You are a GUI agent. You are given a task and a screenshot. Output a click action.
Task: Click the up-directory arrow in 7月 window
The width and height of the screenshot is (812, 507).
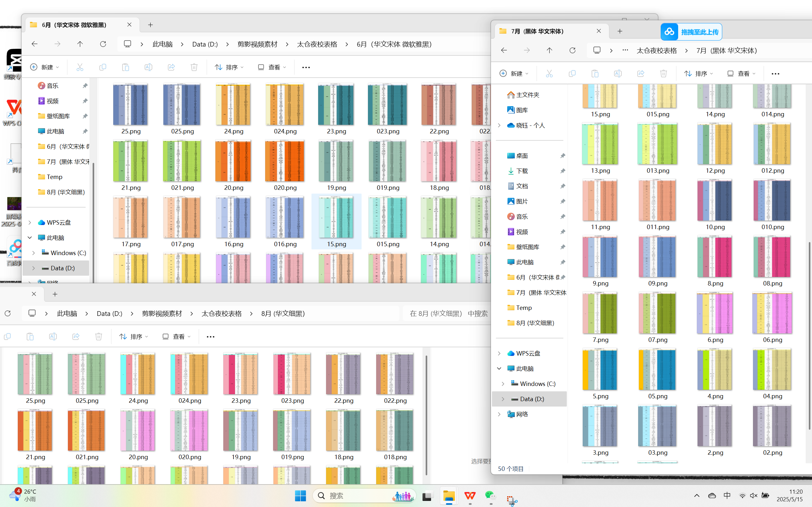click(549, 50)
